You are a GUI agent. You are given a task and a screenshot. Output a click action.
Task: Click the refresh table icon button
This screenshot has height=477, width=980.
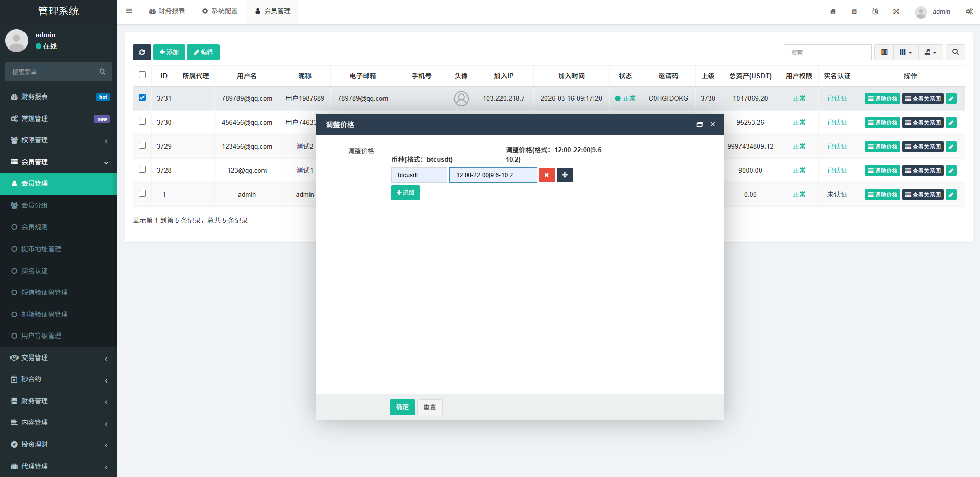(x=142, y=52)
